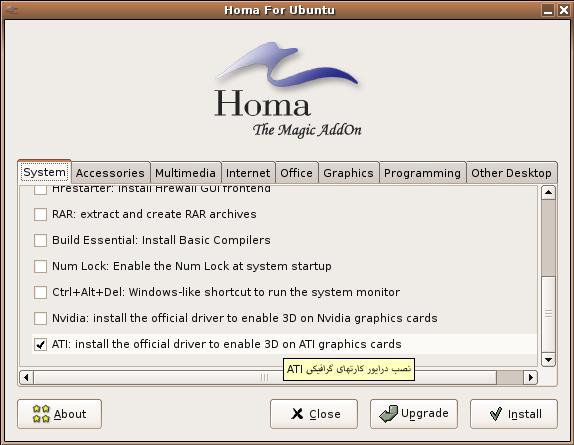Toggle Num Lock at system startup
Viewport: 574px width, 445px height.
[40, 266]
